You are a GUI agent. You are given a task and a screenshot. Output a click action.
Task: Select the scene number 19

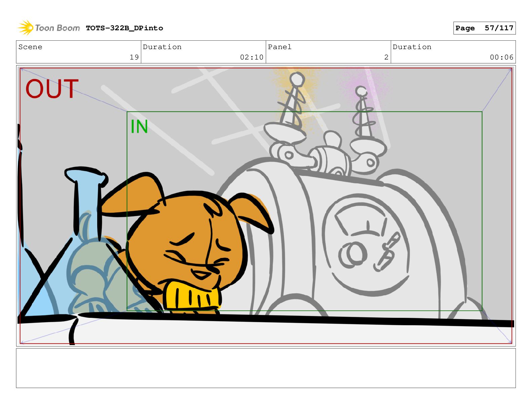(x=134, y=57)
